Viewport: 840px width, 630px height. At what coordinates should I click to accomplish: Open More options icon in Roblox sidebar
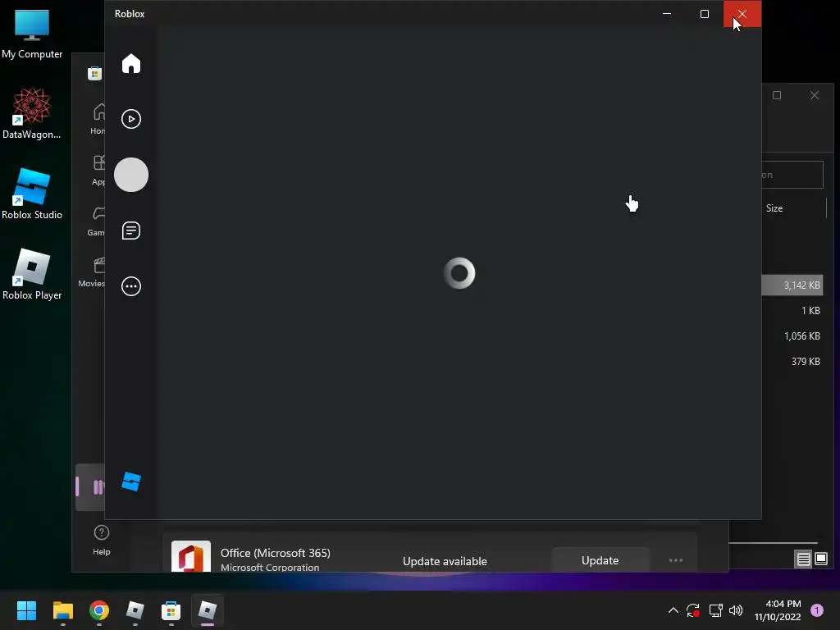coord(130,286)
